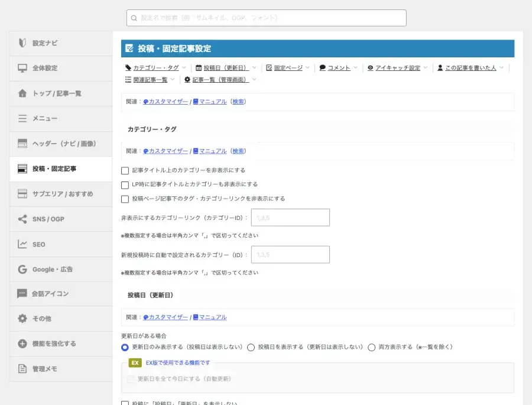Click the サブエリア / おすすめ layout icon
532x405 pixels.
(x=22, y=193)
